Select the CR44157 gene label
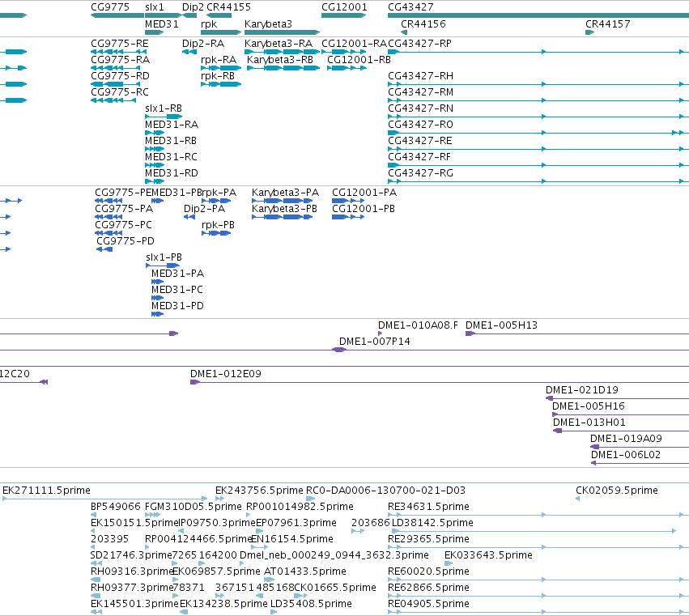689x616 pixels. (x=608, y=23)
